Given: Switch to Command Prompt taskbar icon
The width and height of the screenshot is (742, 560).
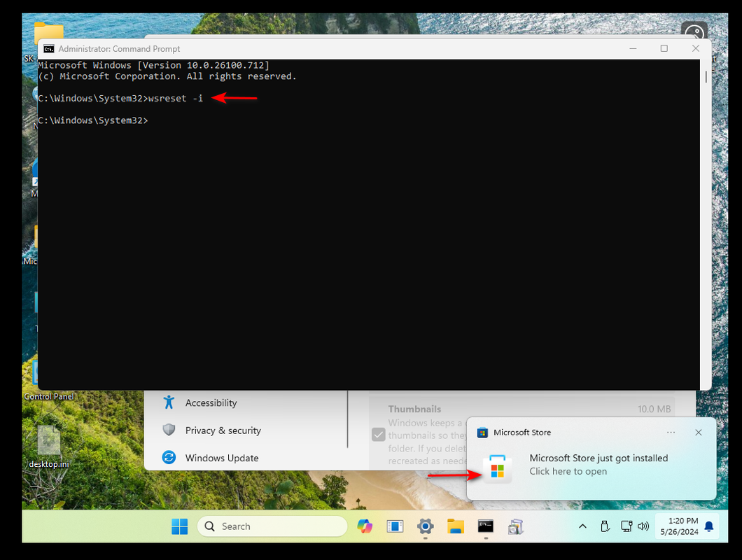Looking at the screenshot, I should [x=486, y=526].
